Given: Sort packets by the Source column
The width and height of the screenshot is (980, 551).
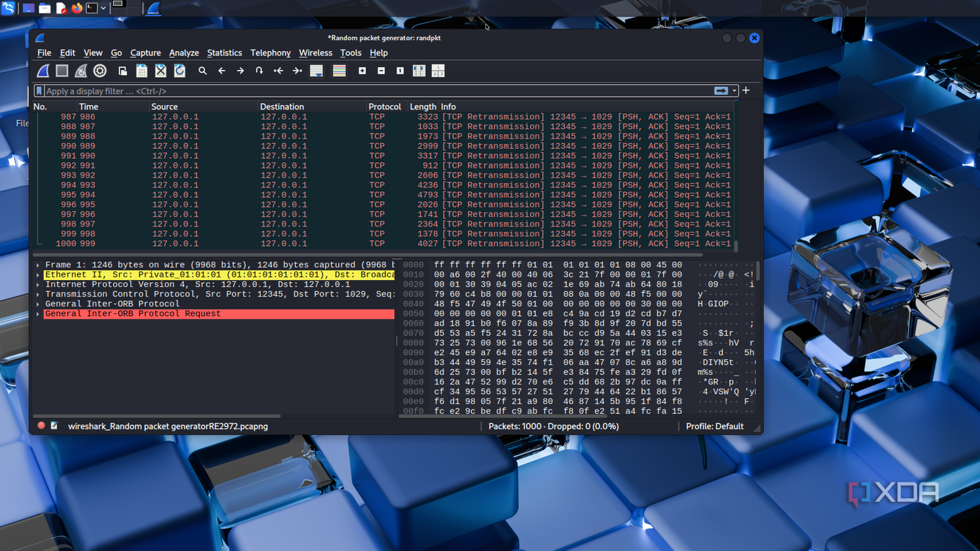Looking at the screenshot, I should (x=204, y=106).
